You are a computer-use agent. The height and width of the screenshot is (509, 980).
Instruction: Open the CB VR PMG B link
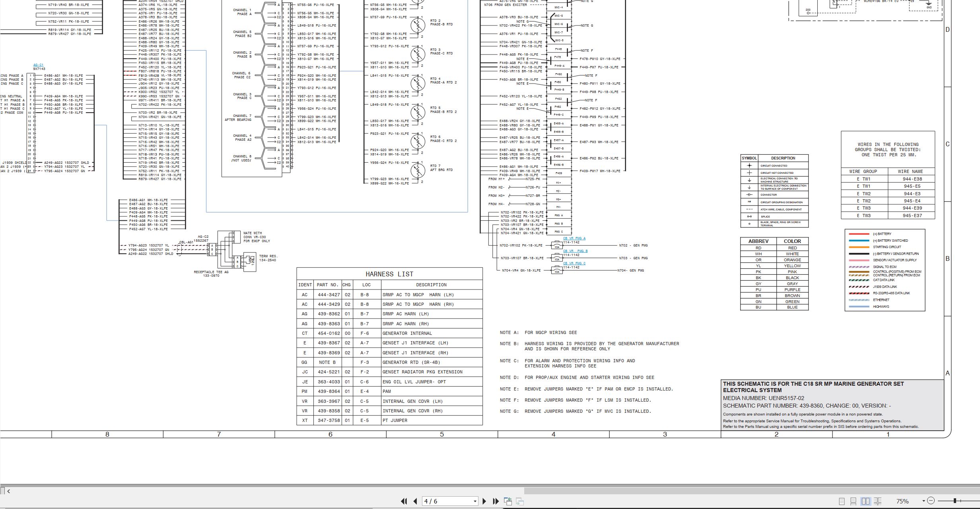(x=575, y=251)
